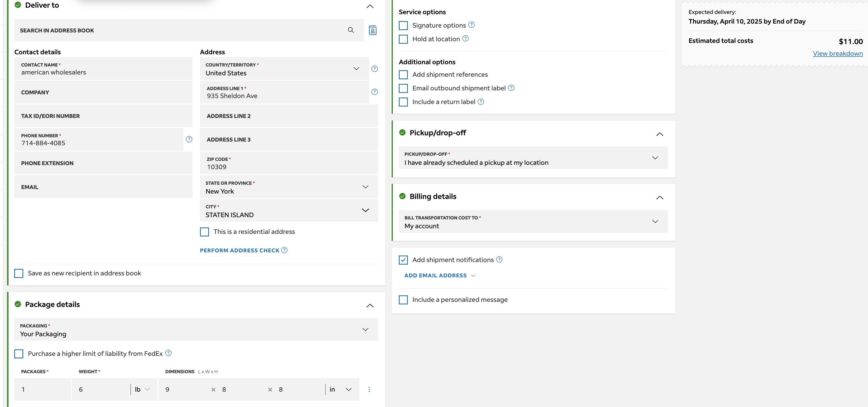Click help icon beside Phone Number field
The image size is (868, 407).
[x=189, y=139]
